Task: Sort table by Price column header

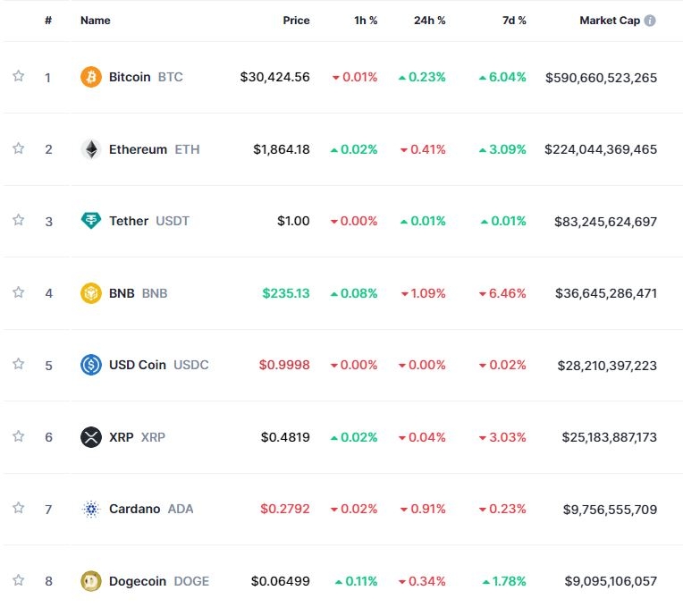Action: pyautogui.click(x=296, y=21)
